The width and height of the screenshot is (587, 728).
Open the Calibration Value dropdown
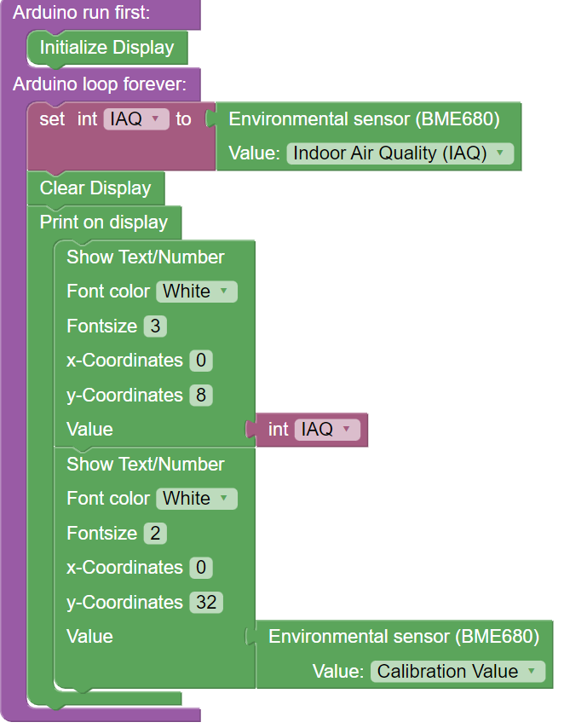(458, 672)
